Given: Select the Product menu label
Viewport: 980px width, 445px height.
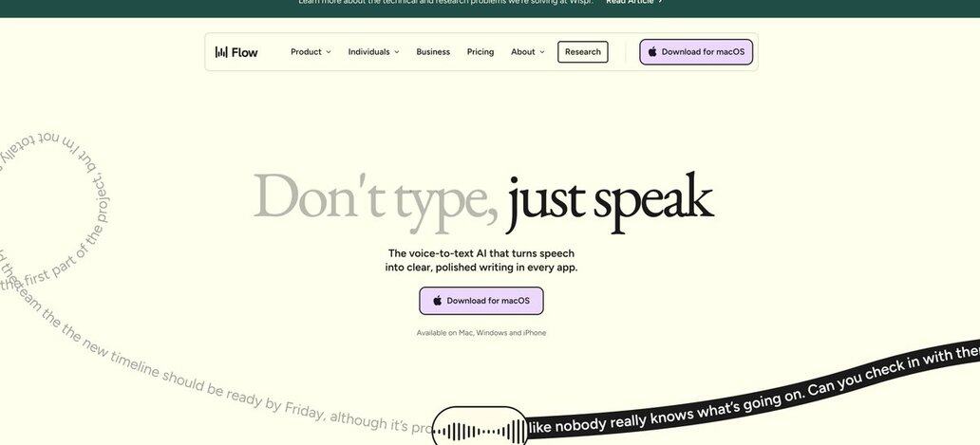Looking at the screenshot, I should tap(306, 52).
